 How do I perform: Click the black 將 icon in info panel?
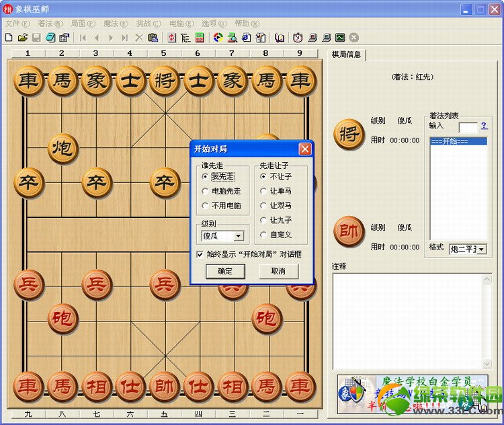(349, 134)
